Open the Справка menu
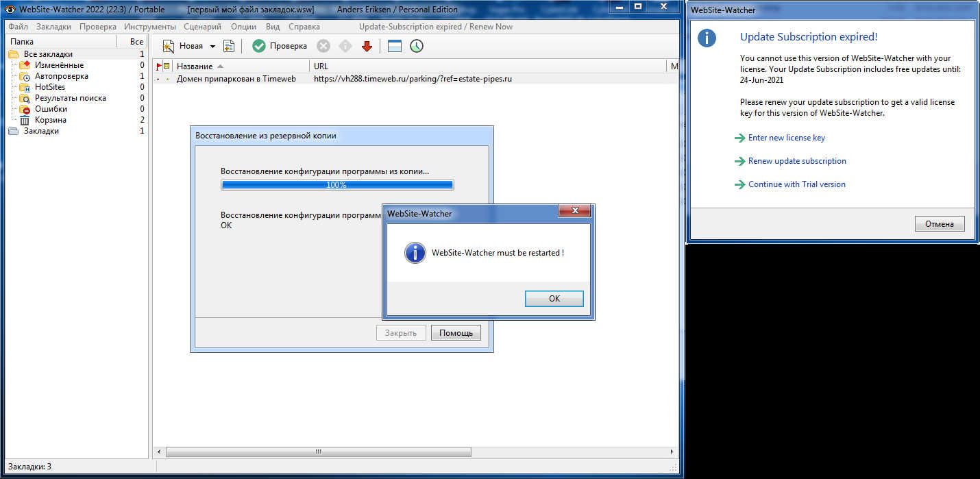The height and width of the screenshot is (479, 980). tap(304, 27)
